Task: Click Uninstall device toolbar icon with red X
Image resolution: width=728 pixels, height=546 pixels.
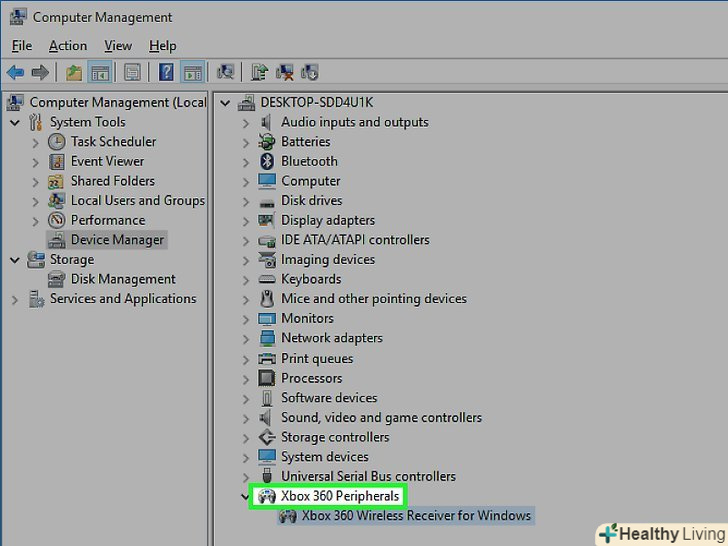Action: [x=285, y=72]
